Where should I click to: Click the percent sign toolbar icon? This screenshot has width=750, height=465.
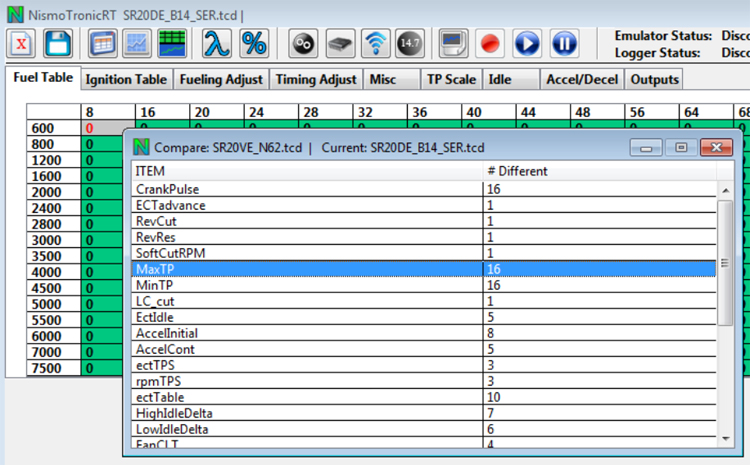[x=254, y=44]
